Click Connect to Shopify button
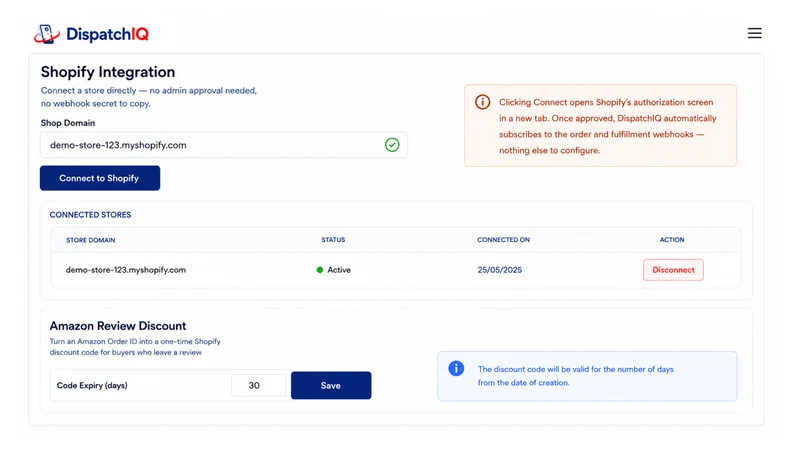 pos(100,178)
